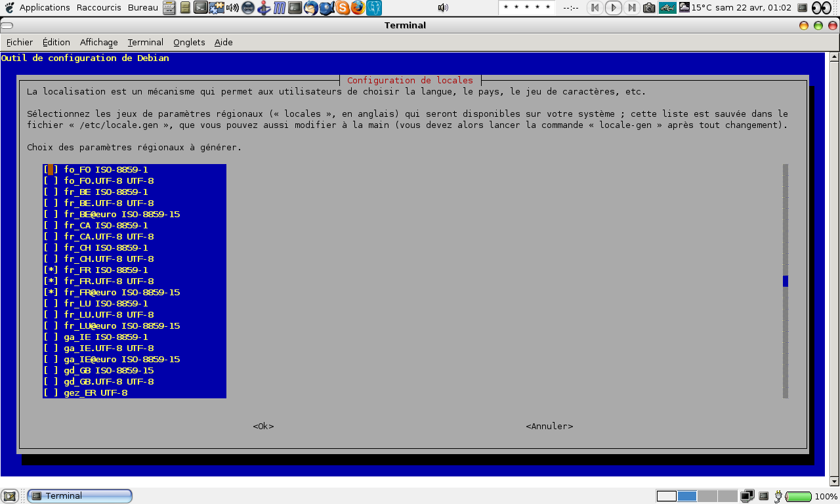Confirm with the <Ok> button
The image size is (840, 504).
[263, 427]
